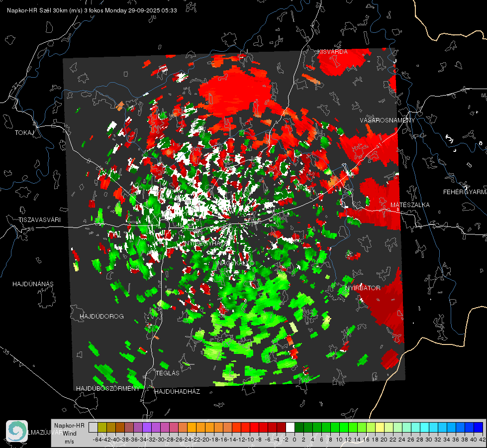This screenshot has height=448, width=487.
Task: Pick the gray swatch at the scale's left end
Action: [x=93, y=428]
